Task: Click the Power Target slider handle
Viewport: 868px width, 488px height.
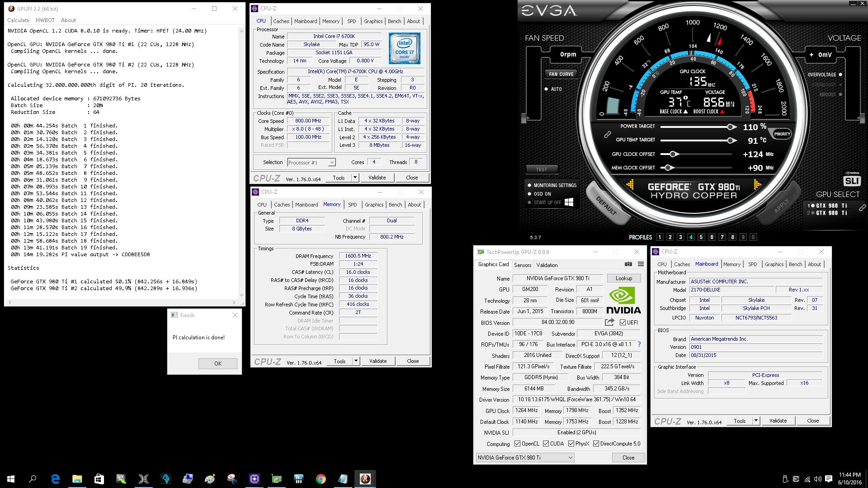Action: point(731,127)
